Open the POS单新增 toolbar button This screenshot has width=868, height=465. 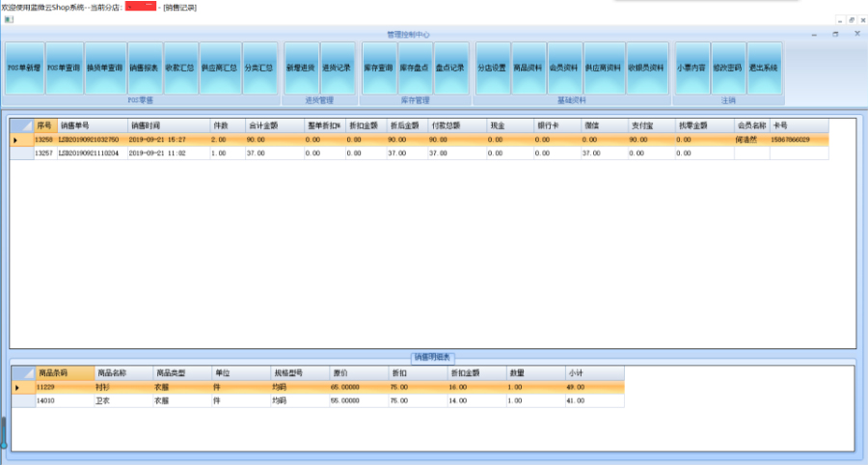(x=24, y=68)
